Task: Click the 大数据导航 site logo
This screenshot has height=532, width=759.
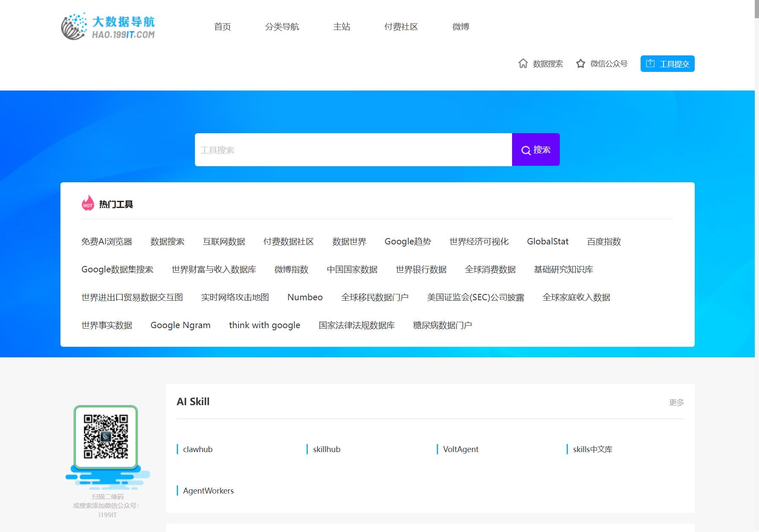Action: tap(108, 27)
